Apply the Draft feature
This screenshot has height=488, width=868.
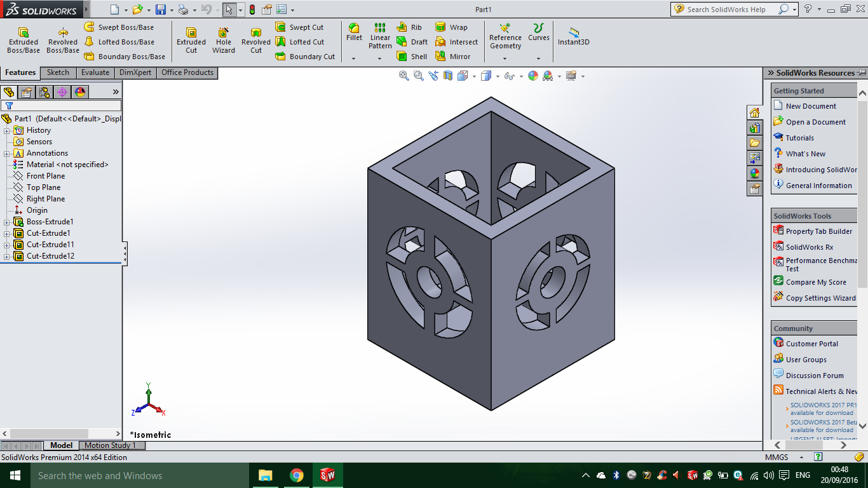[x=412, y=42]
